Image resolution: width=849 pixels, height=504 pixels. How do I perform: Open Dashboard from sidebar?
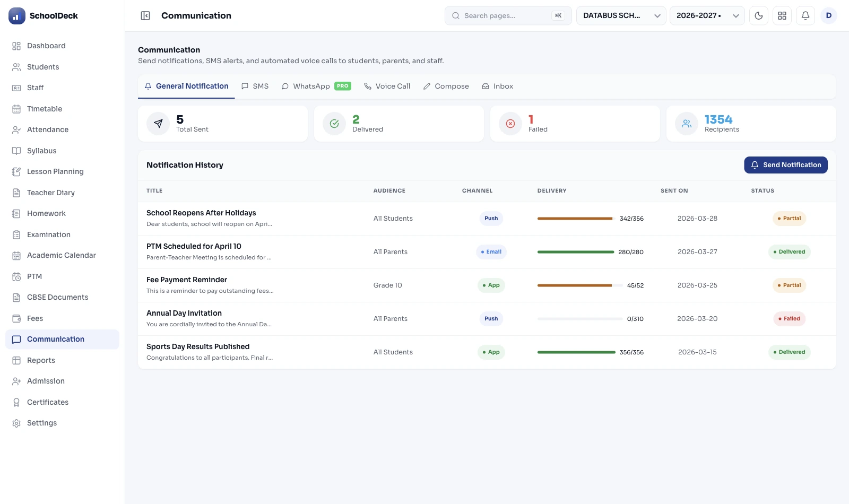(x=62, y=46)
